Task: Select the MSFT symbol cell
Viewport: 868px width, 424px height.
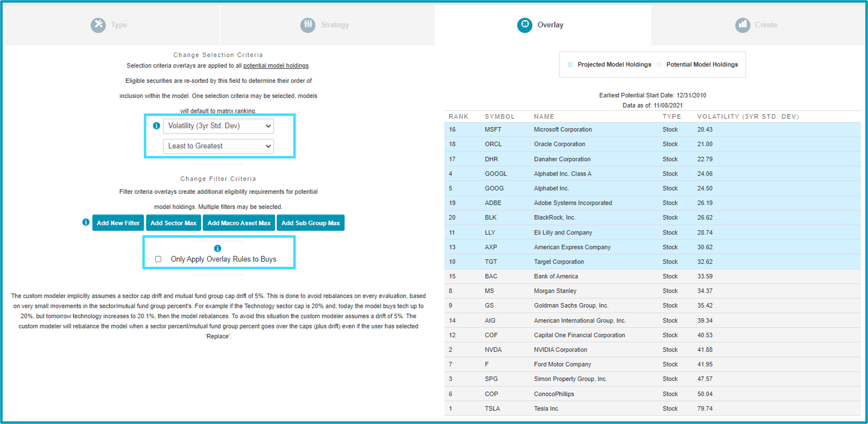Action: point(493,129)
